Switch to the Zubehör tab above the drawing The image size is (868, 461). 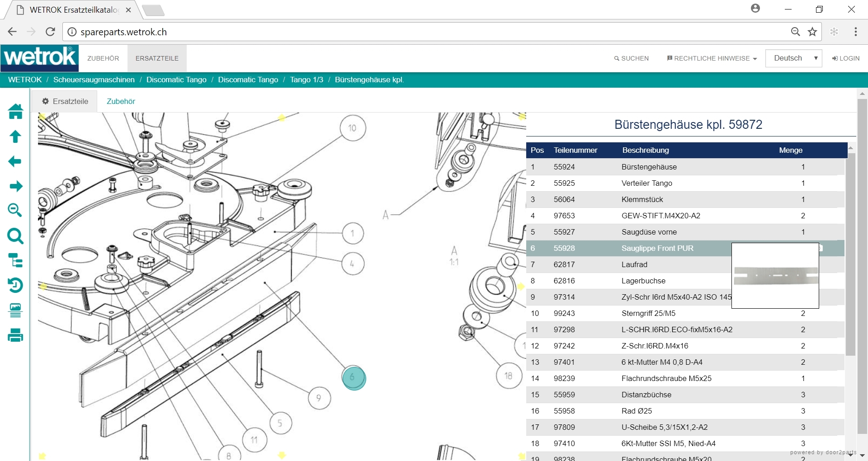click(121, 101)
